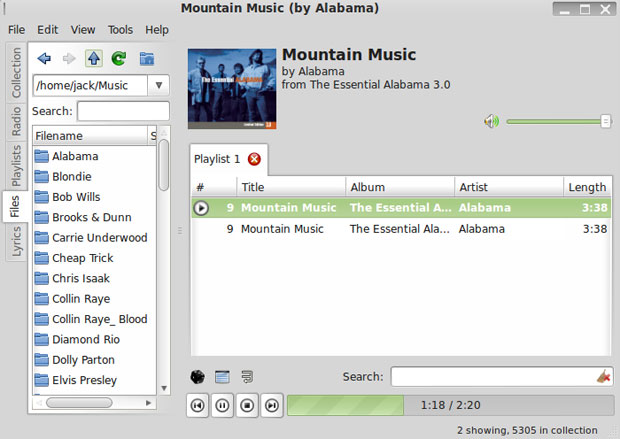Select the Collin Raye_ Blood folder
Image resolution: width=620 pixels, height=439 pixels.
[x=100, y=319]
